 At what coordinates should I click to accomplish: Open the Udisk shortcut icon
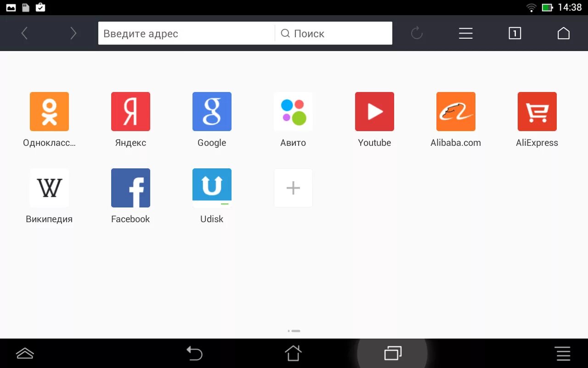[212, 188]
